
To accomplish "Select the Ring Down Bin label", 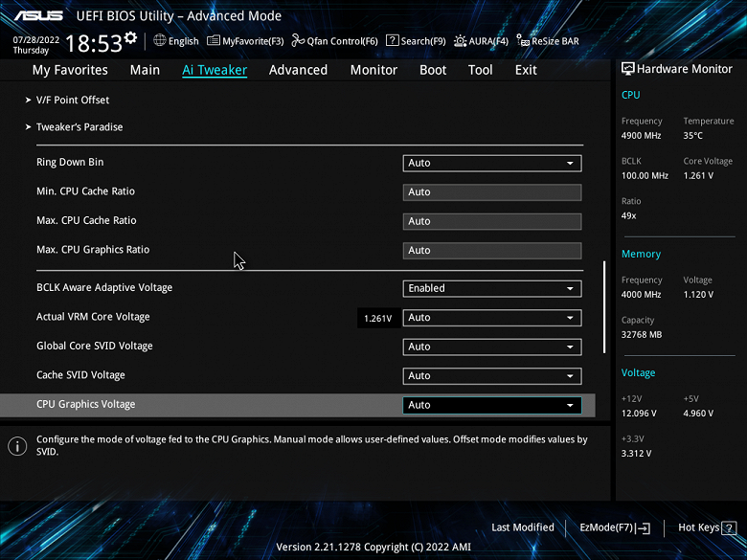I will 70,162.
